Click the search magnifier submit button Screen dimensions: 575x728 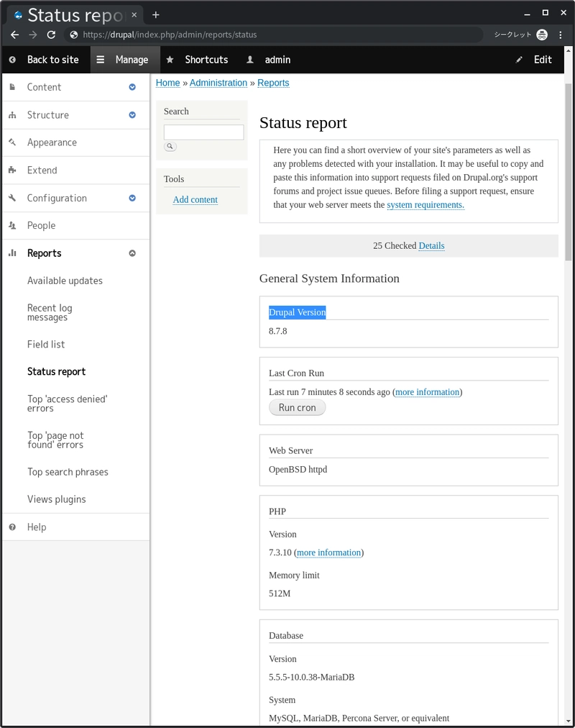(170, 146)
